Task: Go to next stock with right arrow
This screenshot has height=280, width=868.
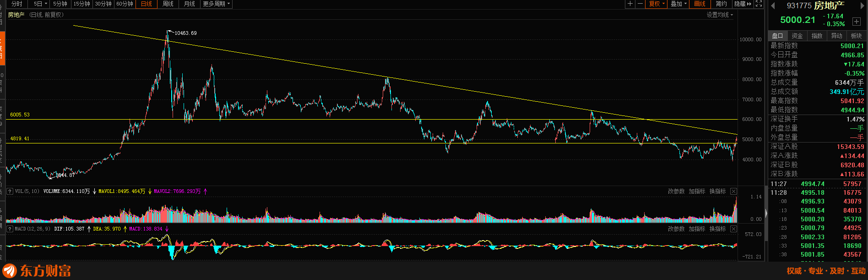Action: tap(862, 6)
